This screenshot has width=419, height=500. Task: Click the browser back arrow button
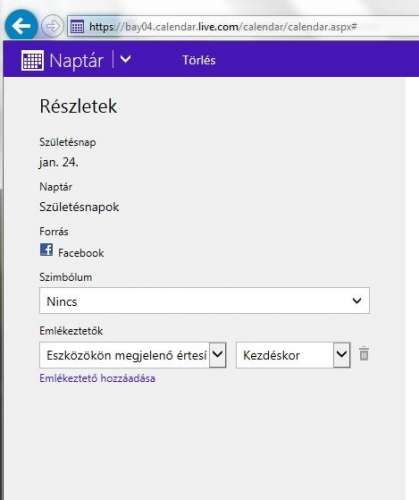(x=21, y=26)
